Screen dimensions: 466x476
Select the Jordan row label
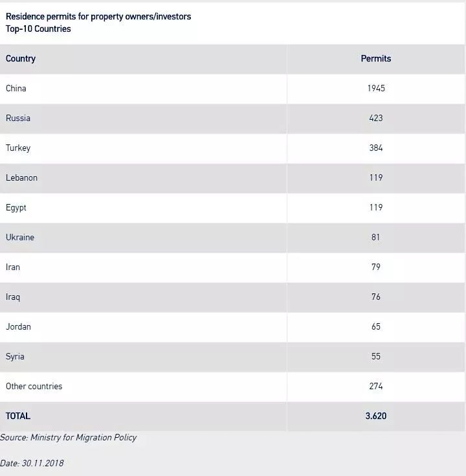pos(18,326)
